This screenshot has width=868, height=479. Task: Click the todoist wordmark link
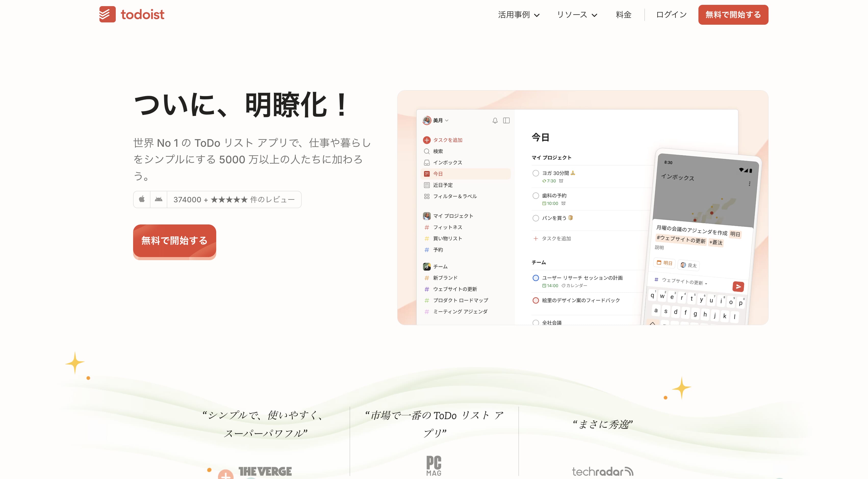(143, 15)
